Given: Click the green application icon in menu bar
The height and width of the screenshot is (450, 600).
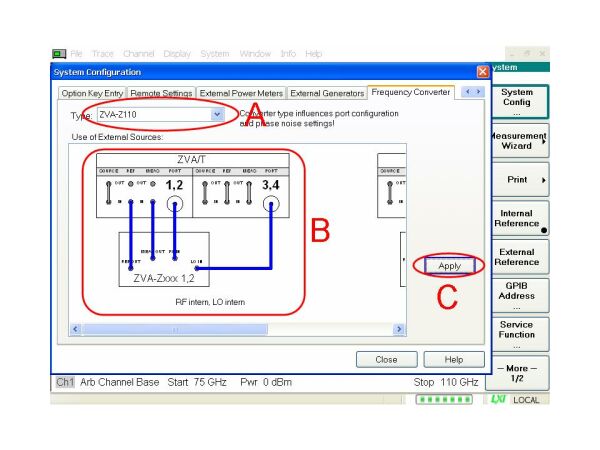Looking at the screenshot, I should point(59,54).
